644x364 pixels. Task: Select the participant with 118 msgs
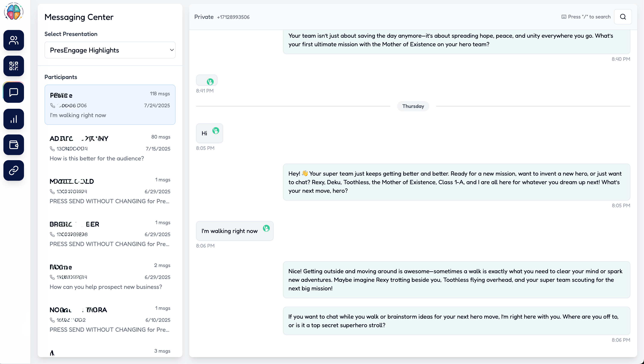coord(110,104)
